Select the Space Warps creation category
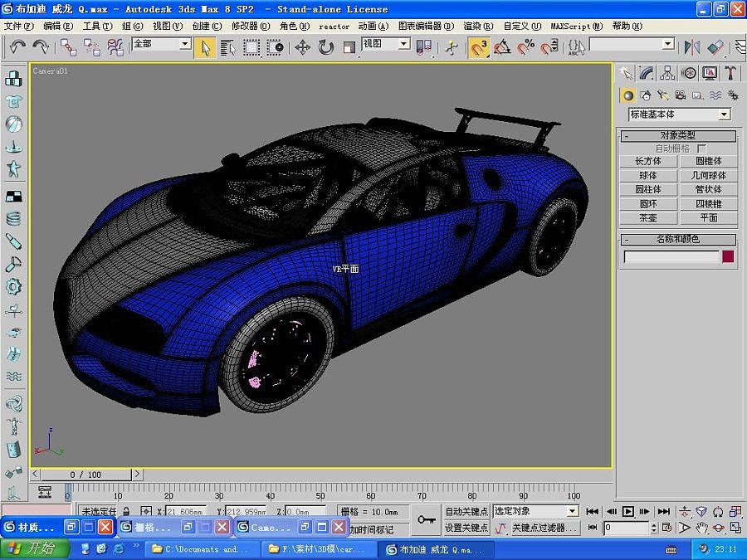This screenshot has width=747, height=560. tap(715, 95)
